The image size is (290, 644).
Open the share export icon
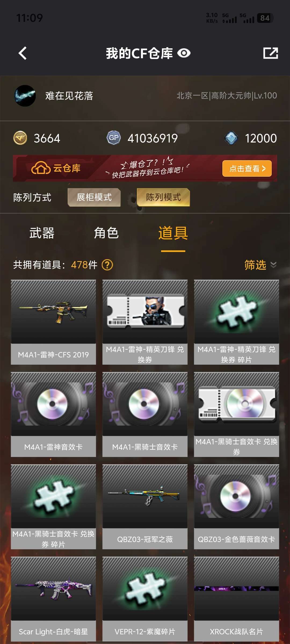click(270, 53)
